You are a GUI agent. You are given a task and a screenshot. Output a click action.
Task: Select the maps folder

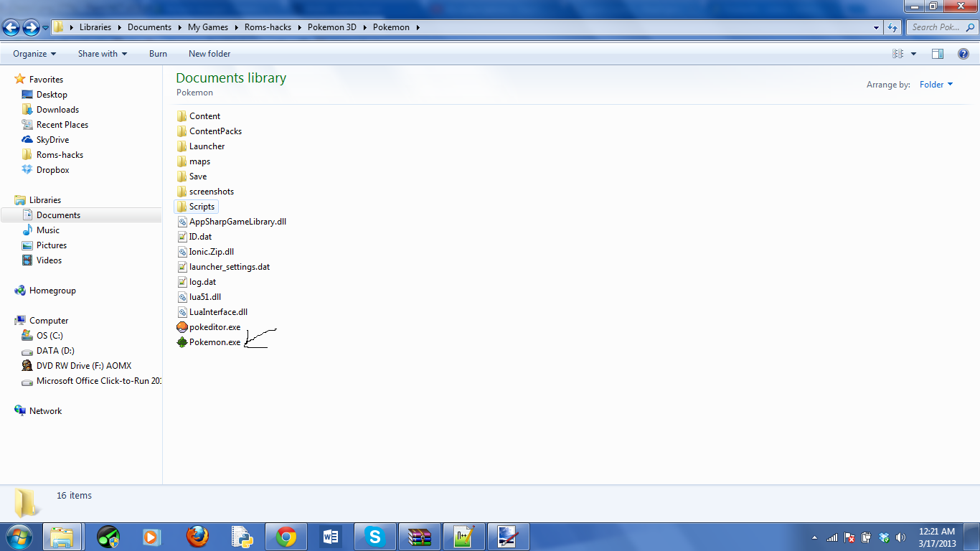coord(194,161)
